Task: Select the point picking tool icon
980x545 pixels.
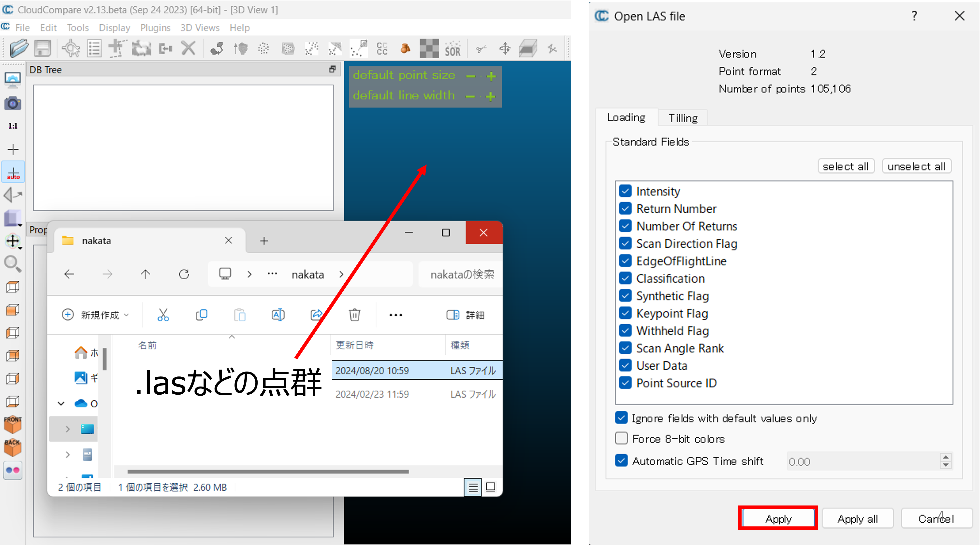Action: tap(71, 49)
